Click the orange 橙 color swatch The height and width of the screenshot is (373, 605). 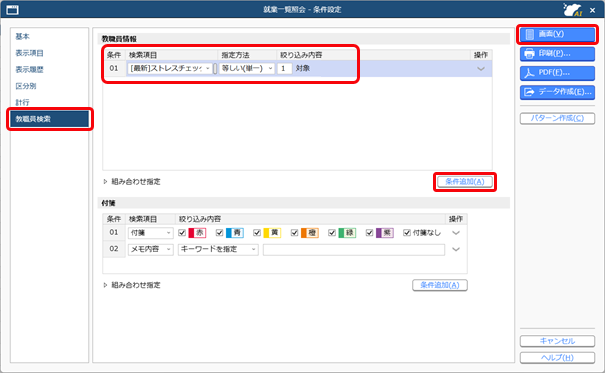pos(310,233)
